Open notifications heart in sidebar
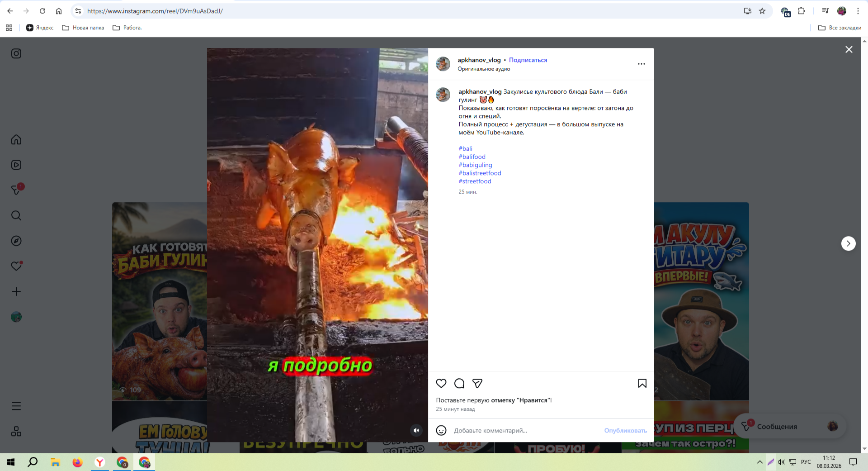The height and width of the screenshot is (471, 868). coord(16,266)
